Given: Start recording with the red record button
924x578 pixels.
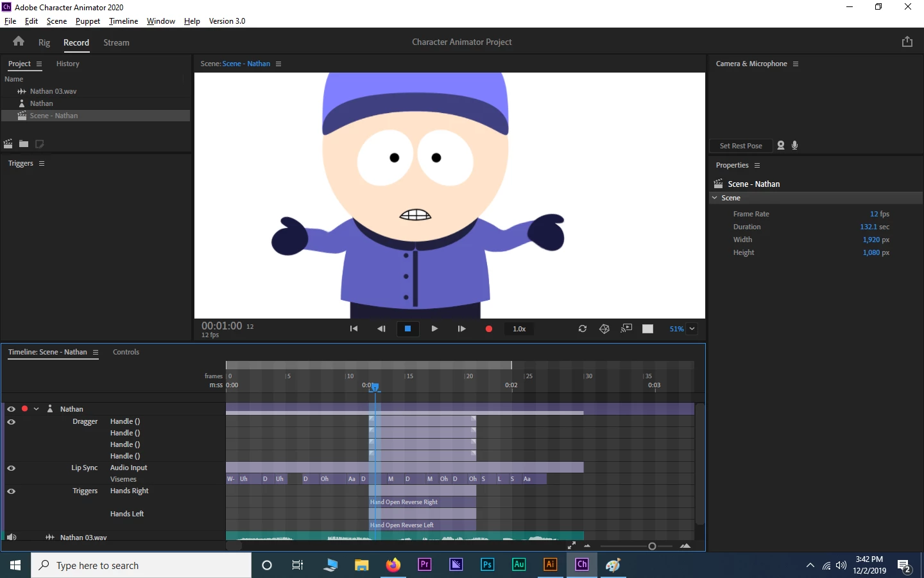Looking at the screenshot, I should (489, 329).
